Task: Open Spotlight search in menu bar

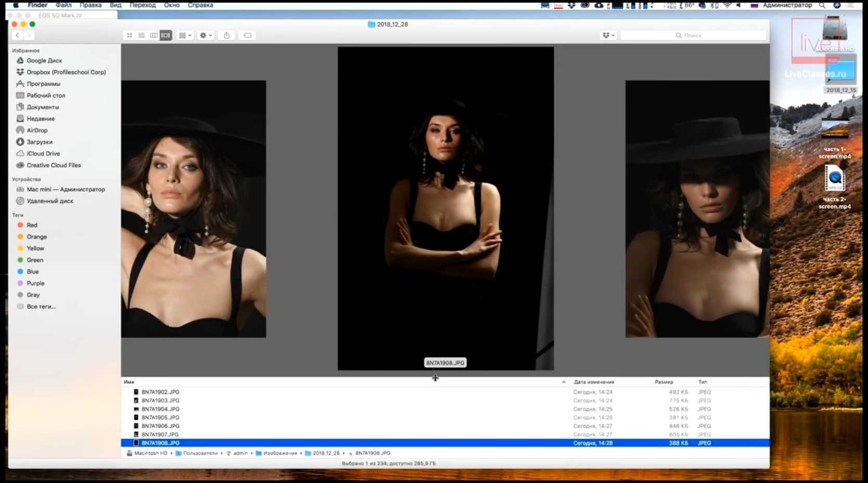Action: 822,5
